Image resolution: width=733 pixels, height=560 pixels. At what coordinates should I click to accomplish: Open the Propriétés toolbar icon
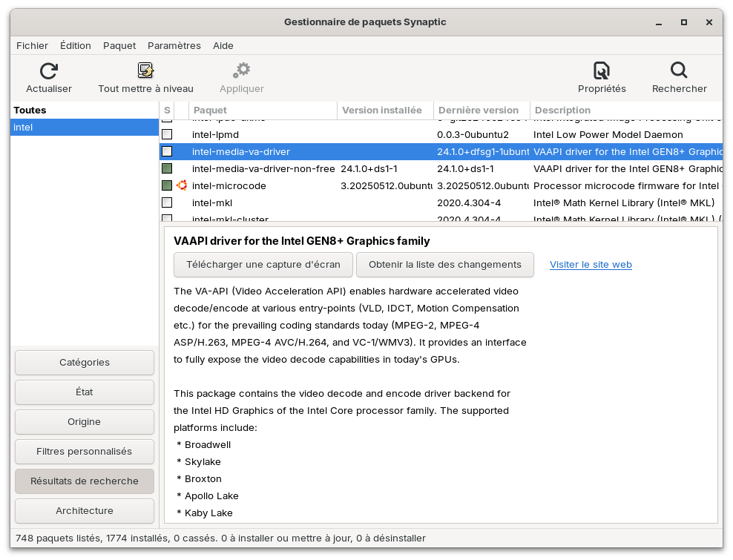pos(602,71)
